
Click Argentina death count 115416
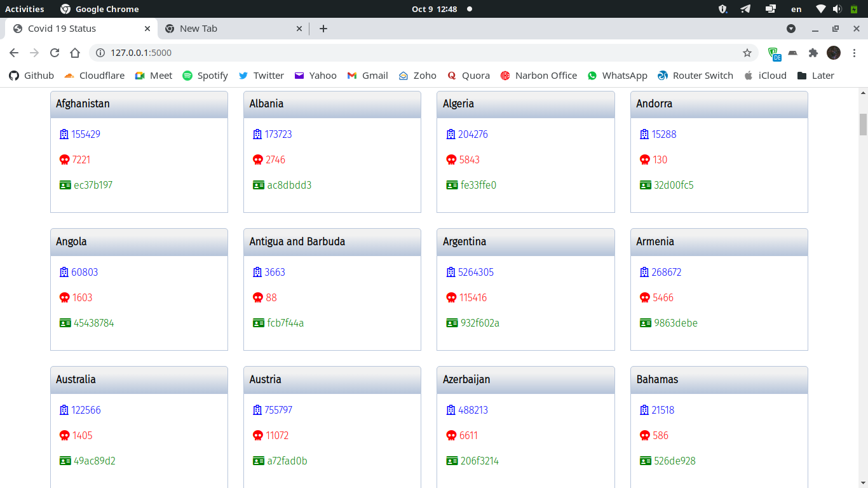pyautogui.click(x=473, y=297)
